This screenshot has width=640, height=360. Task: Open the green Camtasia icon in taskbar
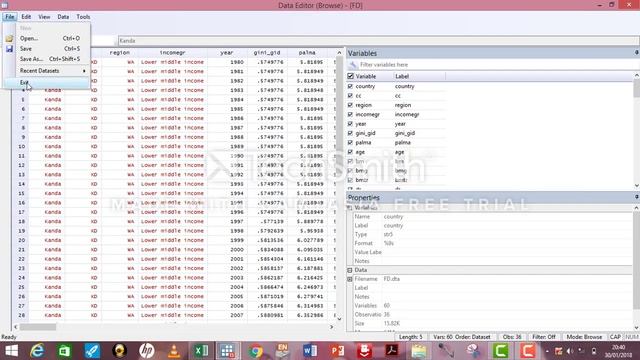coord(501,351)
